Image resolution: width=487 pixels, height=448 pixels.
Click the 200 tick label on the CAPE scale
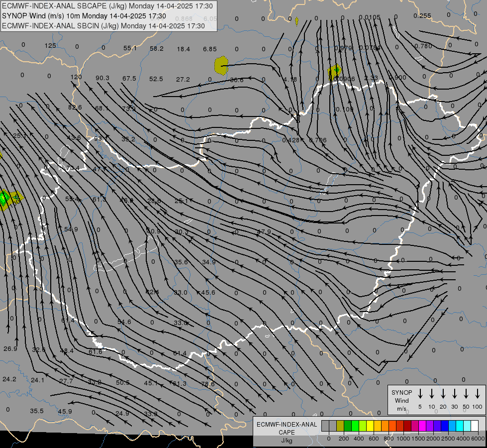(x=344, y=439)
